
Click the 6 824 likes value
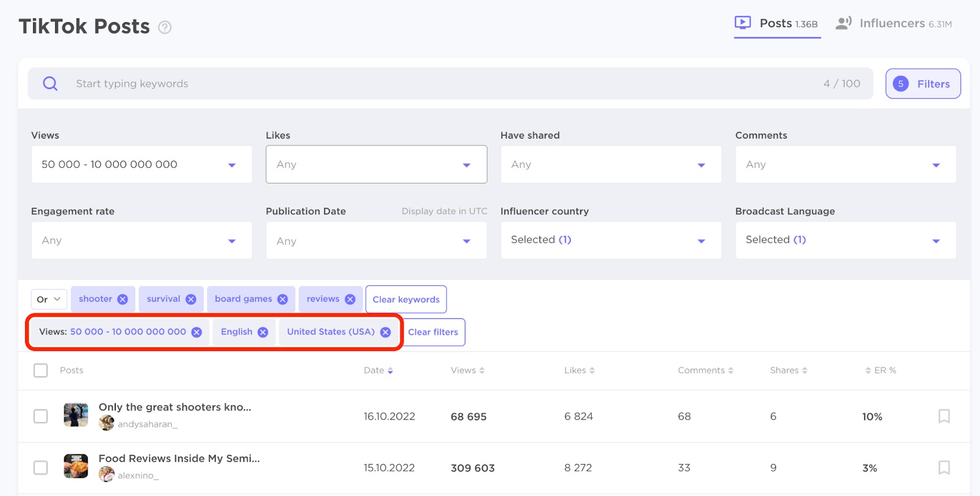(579, 416)
